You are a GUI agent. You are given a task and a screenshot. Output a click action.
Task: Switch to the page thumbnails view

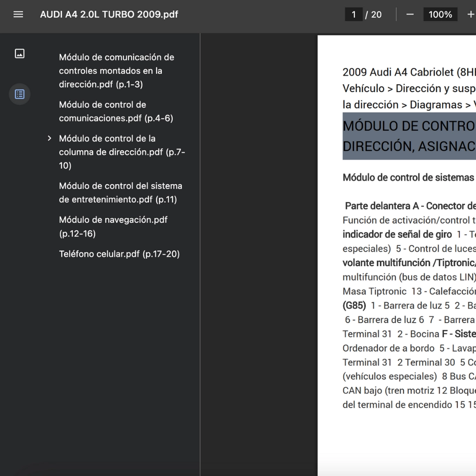(19, 54)
